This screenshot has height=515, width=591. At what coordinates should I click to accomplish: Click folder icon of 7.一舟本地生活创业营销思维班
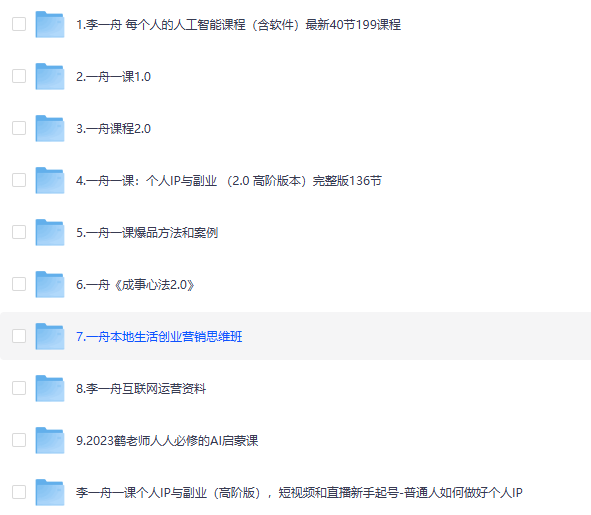point(50,337)
